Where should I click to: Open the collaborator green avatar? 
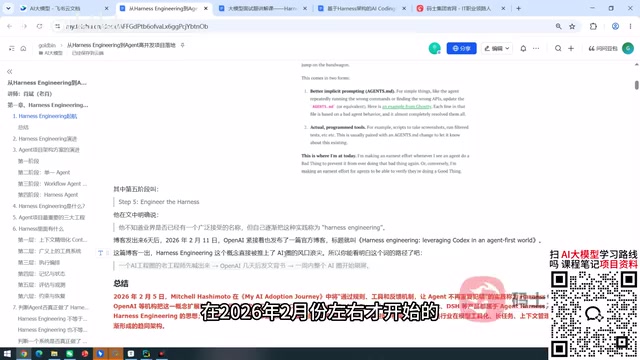click(x=434, y=48)
